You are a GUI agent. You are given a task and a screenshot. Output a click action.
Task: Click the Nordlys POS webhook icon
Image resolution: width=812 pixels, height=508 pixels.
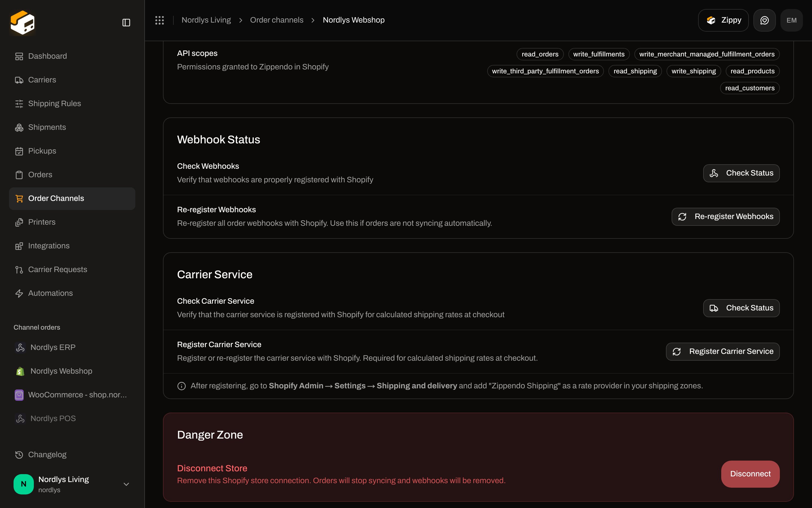click(x=20, y=419)
